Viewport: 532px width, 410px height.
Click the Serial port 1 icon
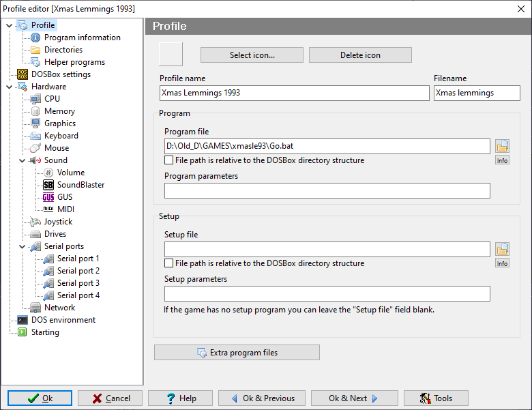48,259
